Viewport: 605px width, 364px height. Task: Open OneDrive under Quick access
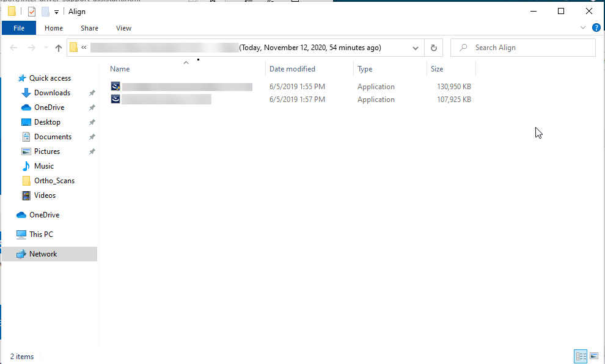[x=49, y=107]
